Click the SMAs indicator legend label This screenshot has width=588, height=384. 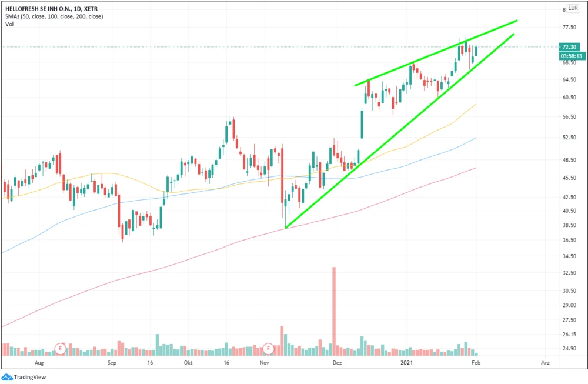tap(54, 16)
